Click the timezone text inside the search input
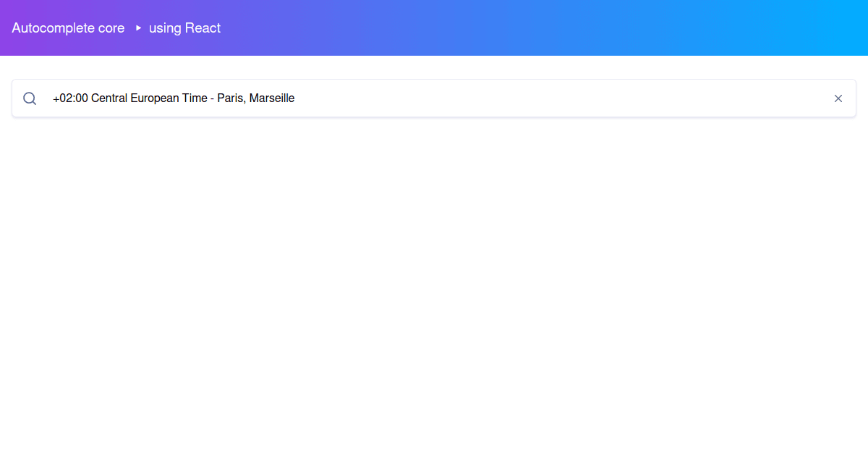The width and height of the screenshot is (868, 456). point(174,98)
